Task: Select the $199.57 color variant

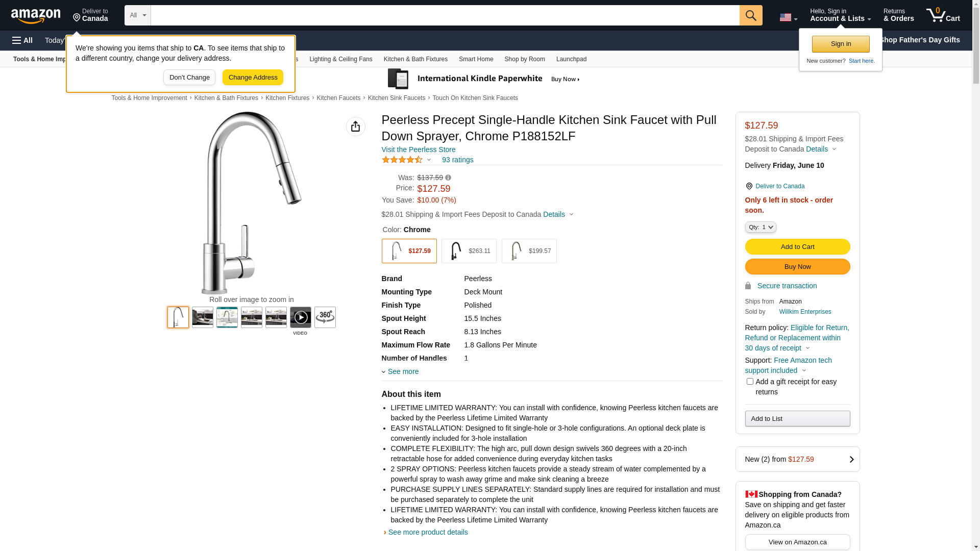Action: point(529,251)
